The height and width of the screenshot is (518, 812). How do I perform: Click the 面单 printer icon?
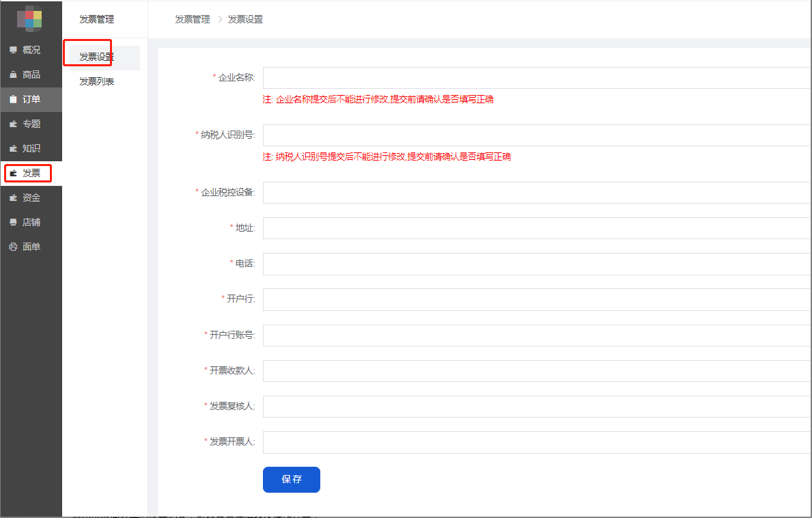click(x=13, y=247)
